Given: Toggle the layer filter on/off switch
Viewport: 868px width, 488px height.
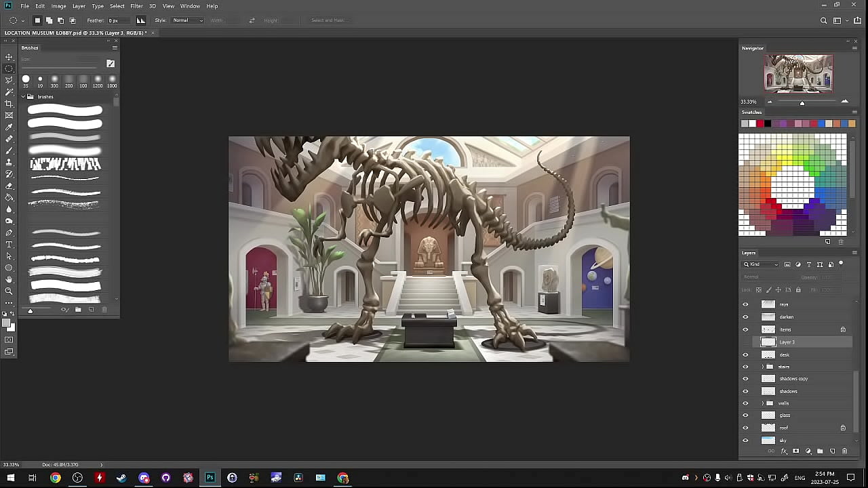Looking at the screenshot, I should (841, 264).
